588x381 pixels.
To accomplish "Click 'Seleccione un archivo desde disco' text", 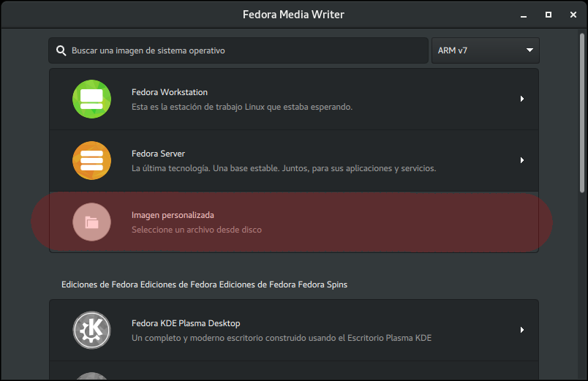I will [197, 230].
